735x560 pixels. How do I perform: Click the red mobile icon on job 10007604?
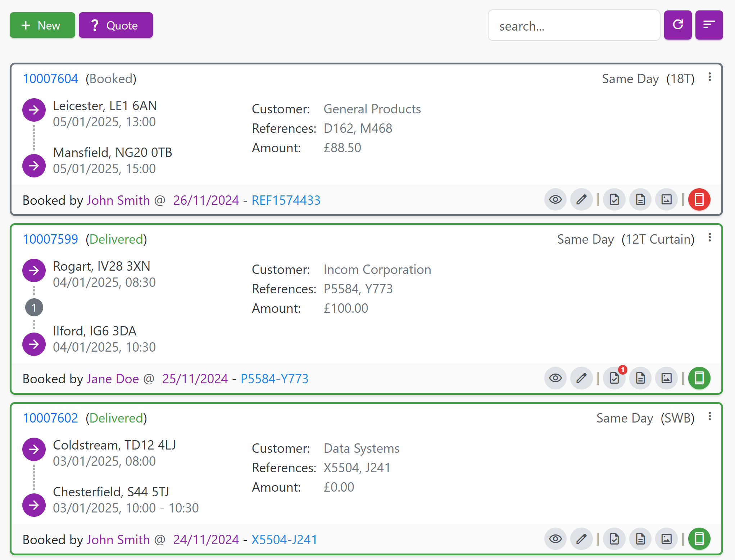(699, 199)
